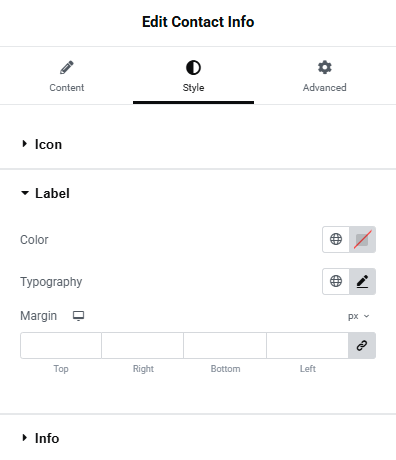The height and width of the screenshot is (460, 396).
Task: Select the Style tab label
Action: (193, 88)
